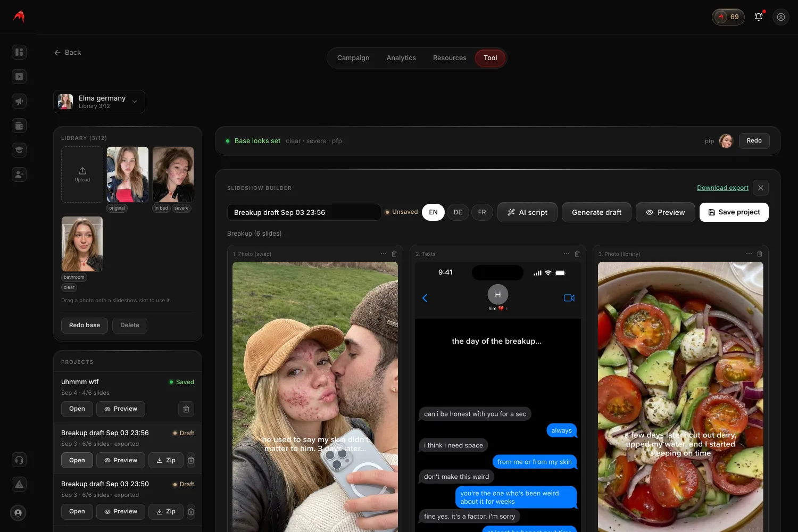The width and height of the screenshot is (798, 532).
Task: Open the megaphone campaigns sidebar icon
Action: pos(19,101)
